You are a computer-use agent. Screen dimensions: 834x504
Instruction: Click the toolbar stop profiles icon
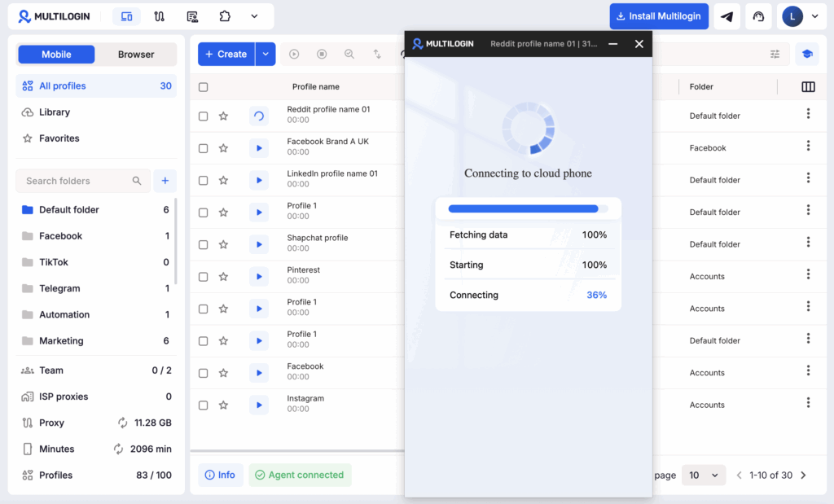(322, 55)
